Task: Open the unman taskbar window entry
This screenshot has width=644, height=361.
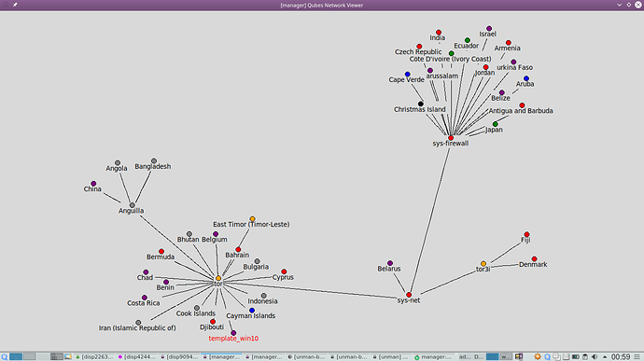Action: 391,357
